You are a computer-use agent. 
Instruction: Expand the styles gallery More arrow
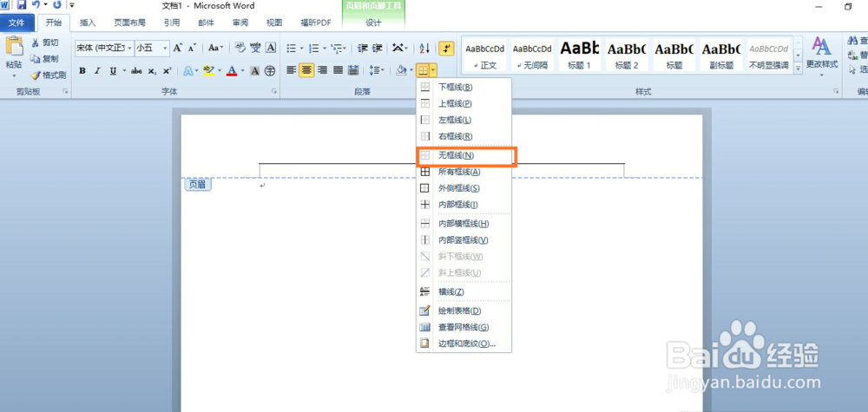click(x=799, y=69)
